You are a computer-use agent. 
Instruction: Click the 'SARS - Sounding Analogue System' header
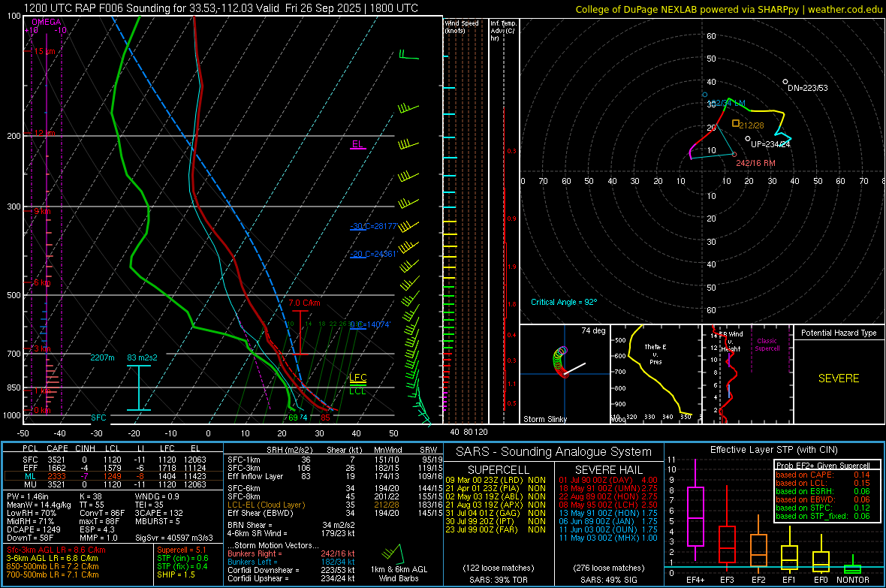(x=554, y=452)
